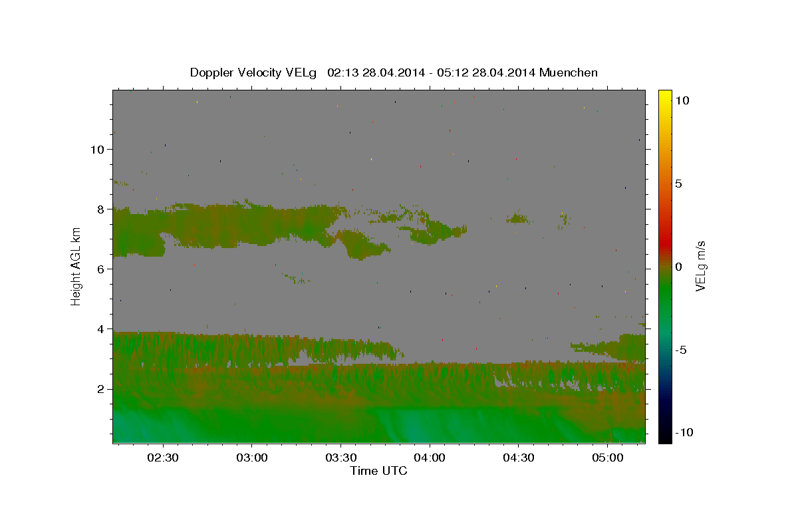Click the height tick label 8

pyautogui.click(x=100, y=209)
